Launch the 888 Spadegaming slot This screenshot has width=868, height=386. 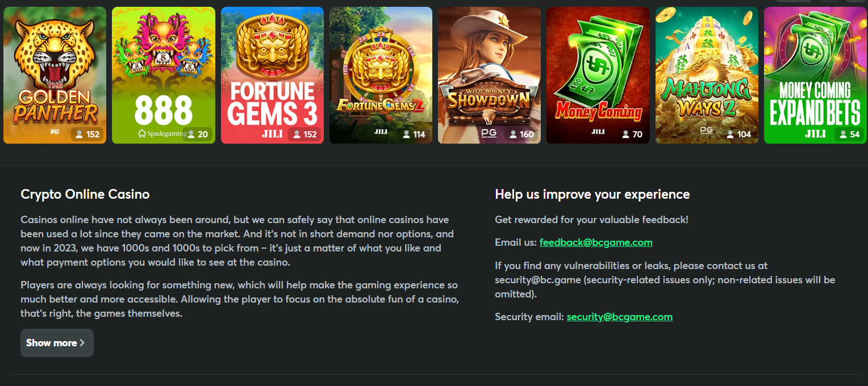tap(164, 74)
